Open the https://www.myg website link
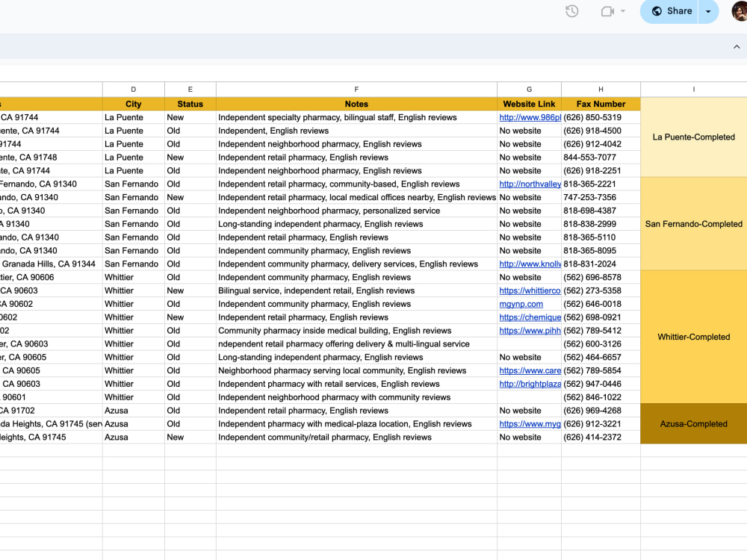This screenshot has width=747, height=560. (530, 424)
